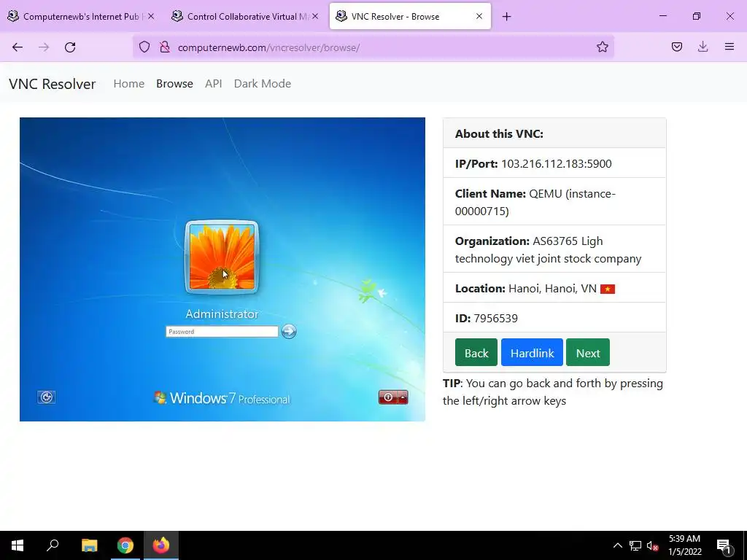747x560 pixels.
Task: Click the Client Name QEMU text
Action: (x=535, y=202)
